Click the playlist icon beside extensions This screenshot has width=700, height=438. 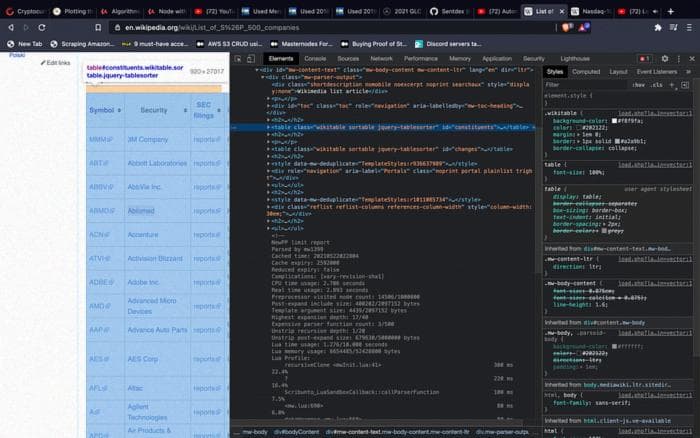[673, 27]
